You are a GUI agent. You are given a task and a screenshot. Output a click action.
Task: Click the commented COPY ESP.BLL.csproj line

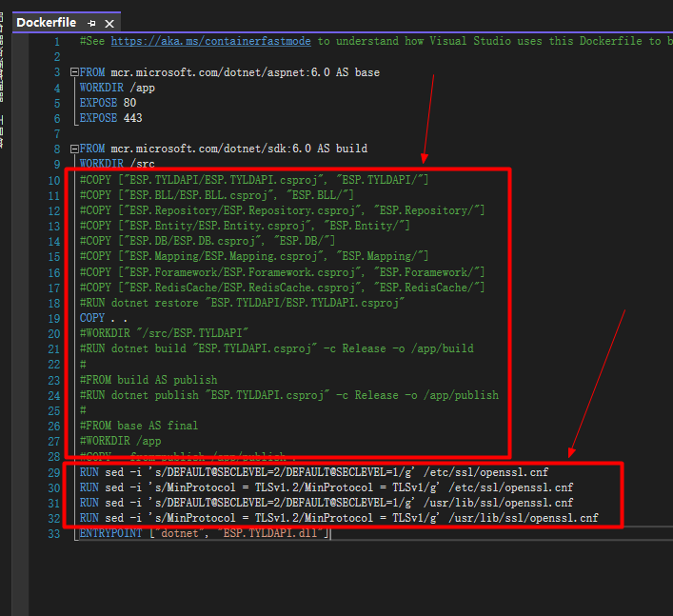[x=217, y=195]
